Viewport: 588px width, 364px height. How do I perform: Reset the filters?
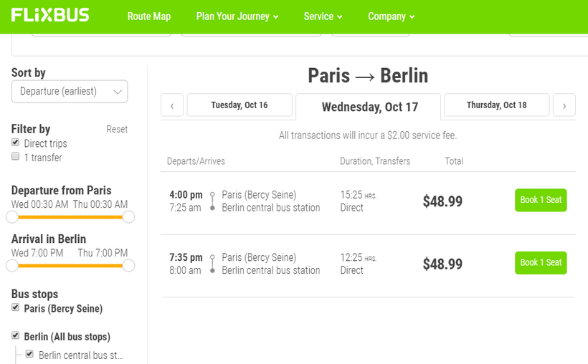[x=117, y=130]
